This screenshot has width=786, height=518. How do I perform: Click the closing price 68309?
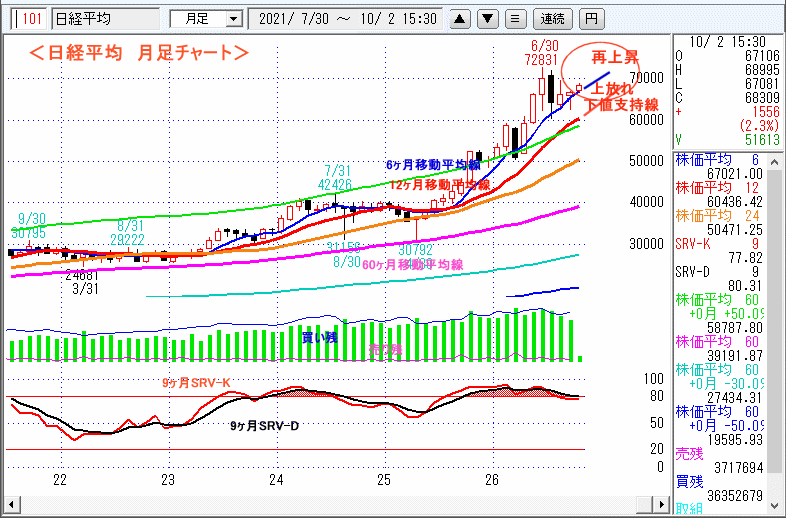[x=760, y=97]
